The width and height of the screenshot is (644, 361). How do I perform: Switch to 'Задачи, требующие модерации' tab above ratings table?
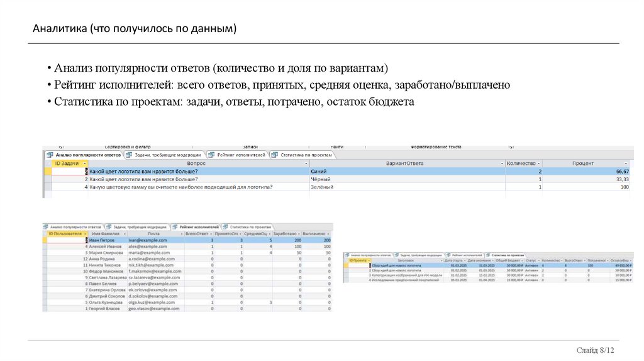pos(136,226)
